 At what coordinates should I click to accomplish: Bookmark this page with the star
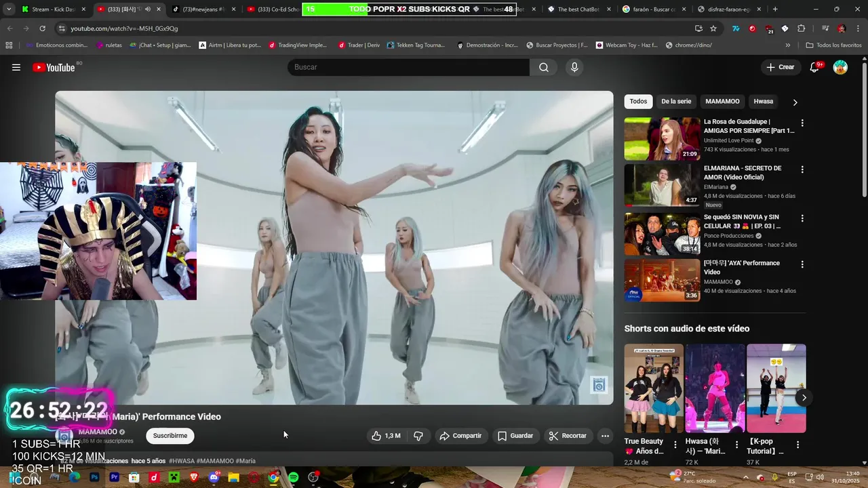713,28
